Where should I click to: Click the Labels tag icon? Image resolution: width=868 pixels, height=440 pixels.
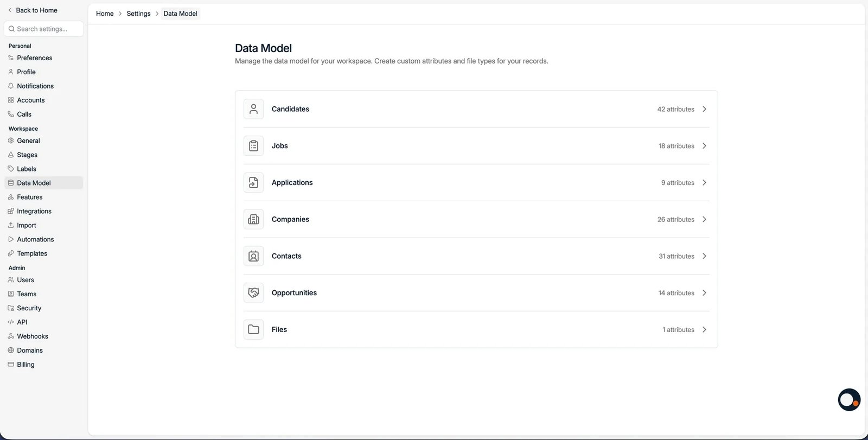tap(11, 169)
